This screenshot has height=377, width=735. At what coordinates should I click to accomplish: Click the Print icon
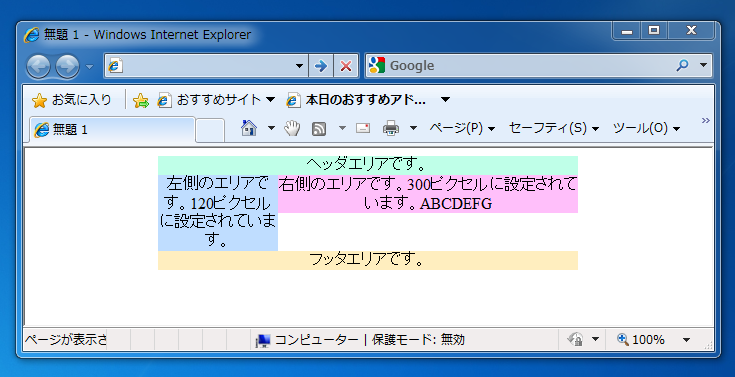point(391,128)
